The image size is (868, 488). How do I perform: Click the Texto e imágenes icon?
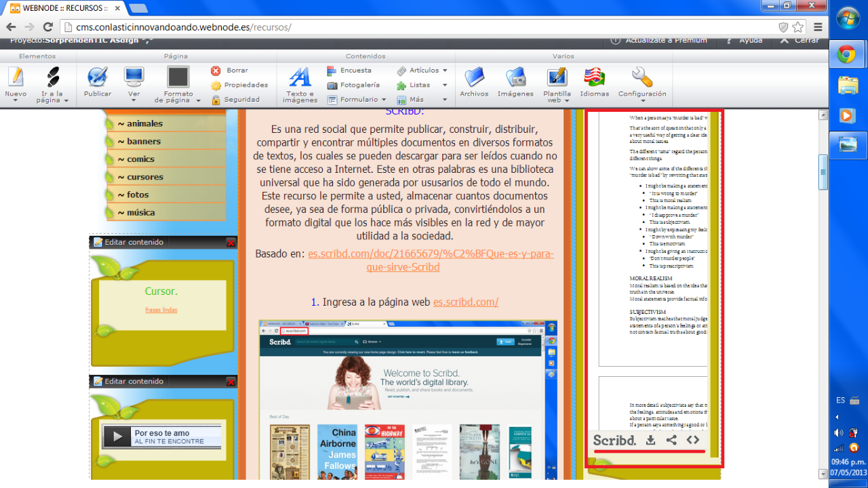300,77
